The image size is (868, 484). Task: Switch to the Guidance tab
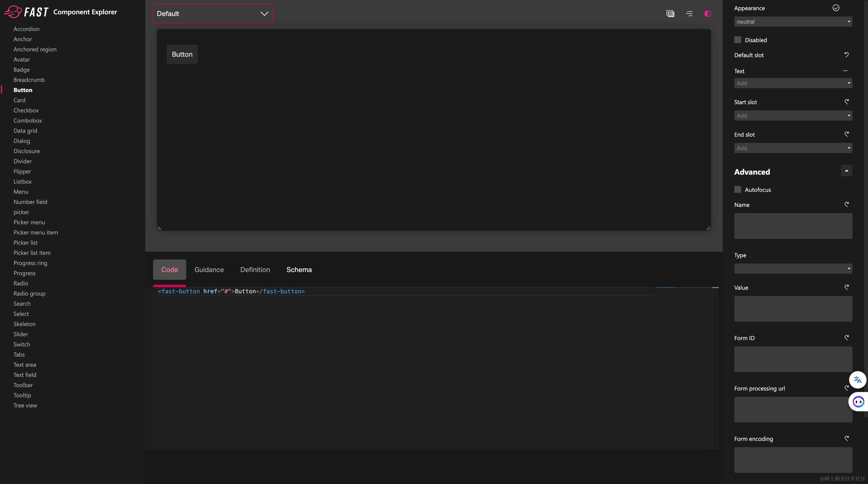pyautogui.click(x=209, y=270)
